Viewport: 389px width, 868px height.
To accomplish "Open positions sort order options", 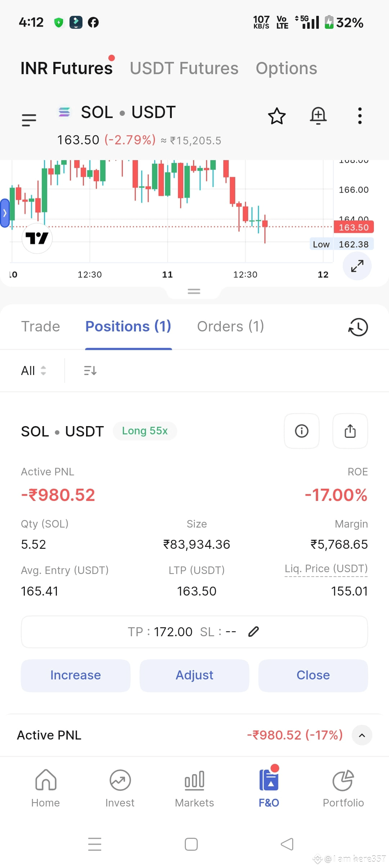I will click(x=90, y=370).
